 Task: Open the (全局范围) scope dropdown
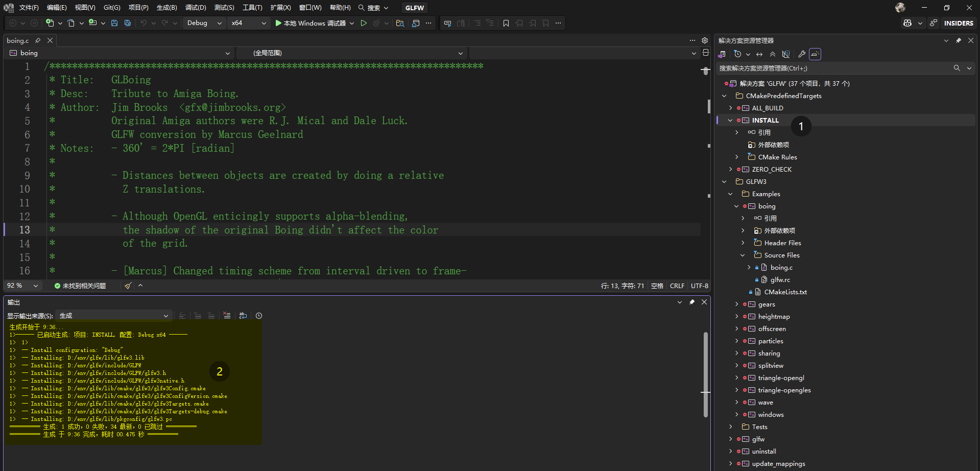coord(352,53)
